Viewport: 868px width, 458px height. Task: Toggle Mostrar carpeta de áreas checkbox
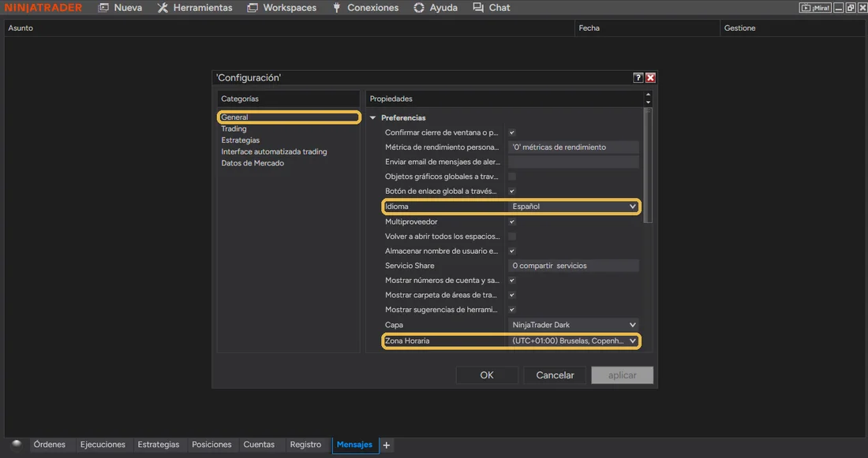click(512, 296)
